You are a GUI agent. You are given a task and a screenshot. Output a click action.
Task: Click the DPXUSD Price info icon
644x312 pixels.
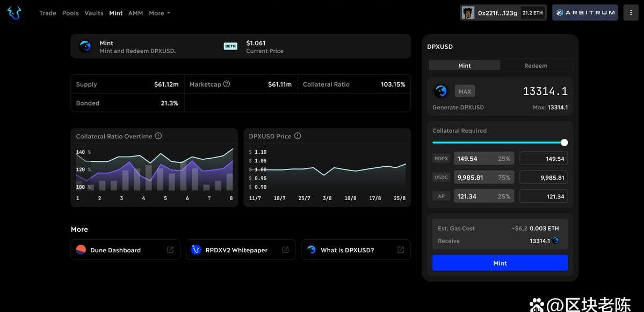click(298, 136)
